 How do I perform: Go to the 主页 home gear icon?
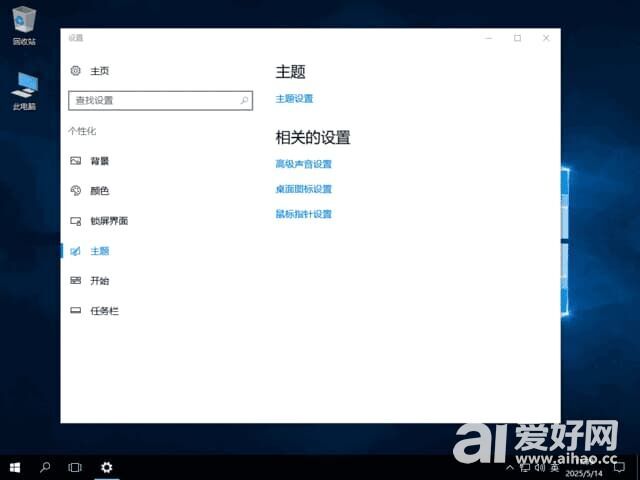tap(76, 71)
